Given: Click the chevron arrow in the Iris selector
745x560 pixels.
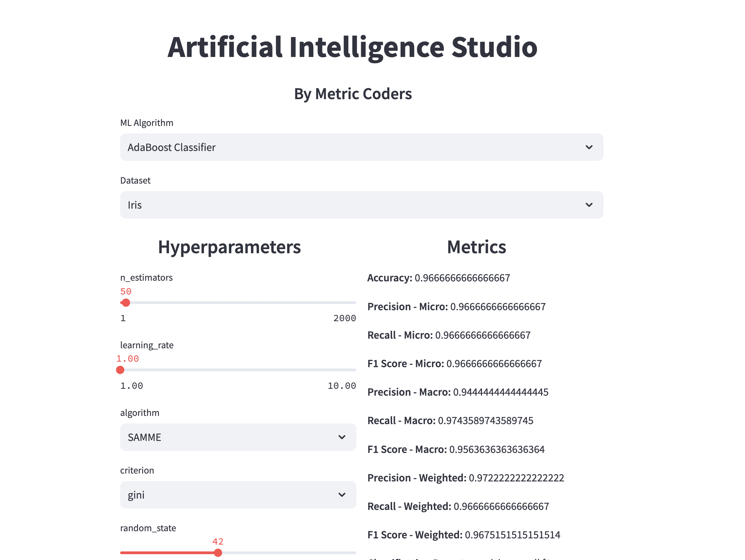Looking at the screenshot, I should tap(589, 205).
